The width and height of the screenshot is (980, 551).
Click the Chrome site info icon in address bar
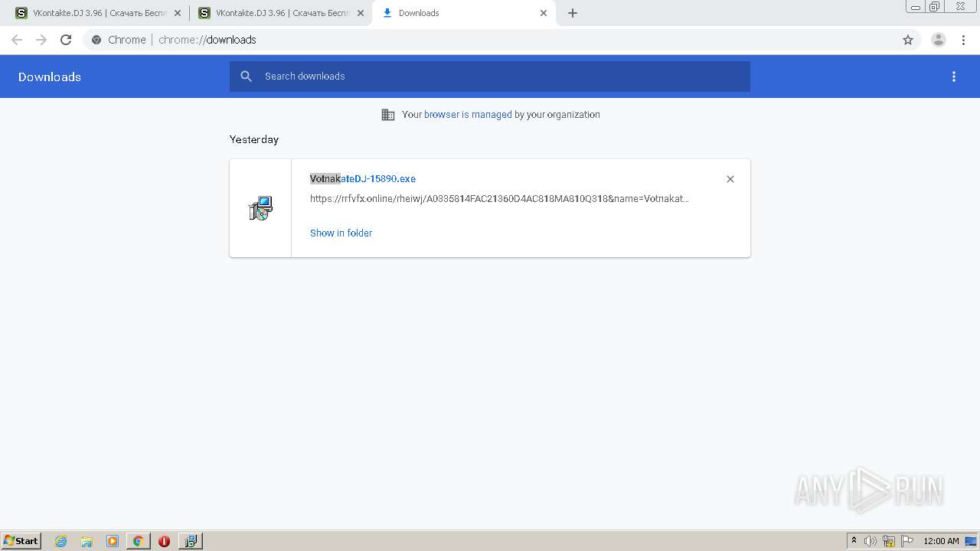tap(96, 40)
